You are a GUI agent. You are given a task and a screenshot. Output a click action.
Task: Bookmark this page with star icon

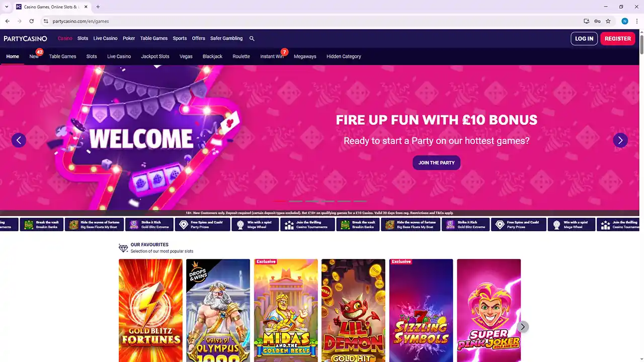[608, 21]
